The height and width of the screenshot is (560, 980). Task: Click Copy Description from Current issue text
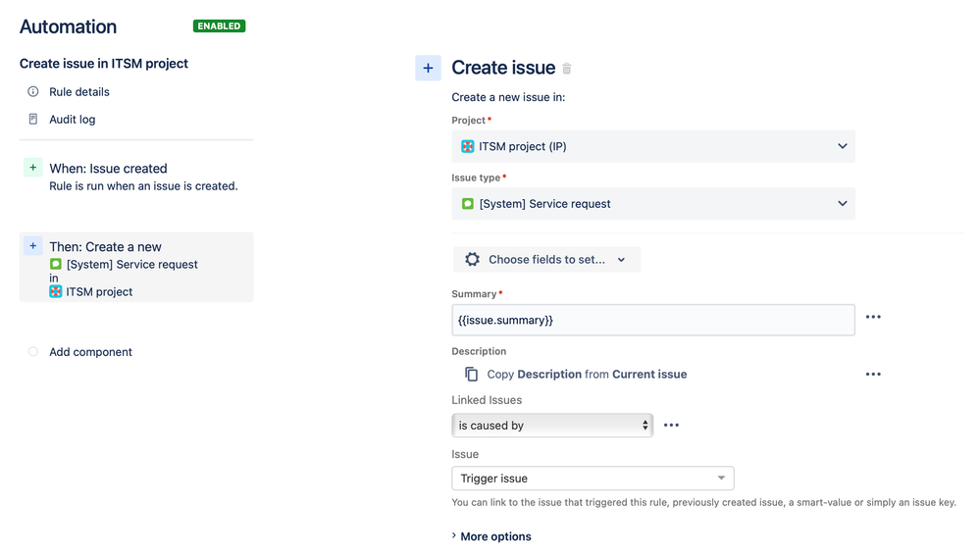click(587, 374)
